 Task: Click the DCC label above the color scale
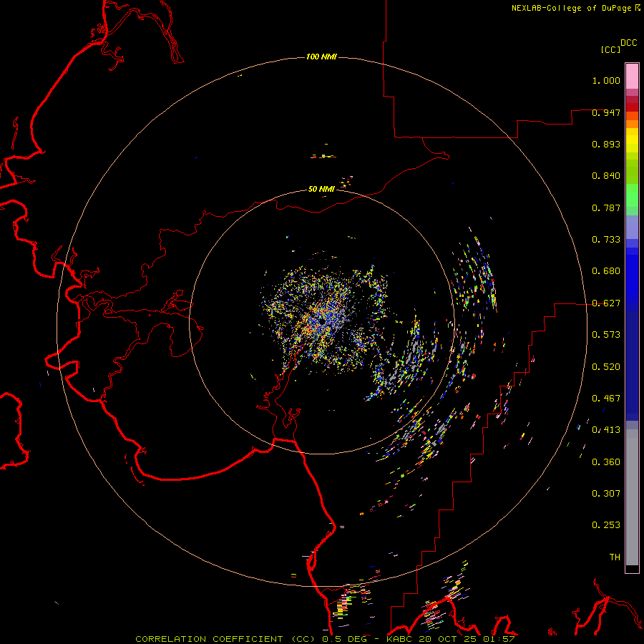(x=628, y=43)
